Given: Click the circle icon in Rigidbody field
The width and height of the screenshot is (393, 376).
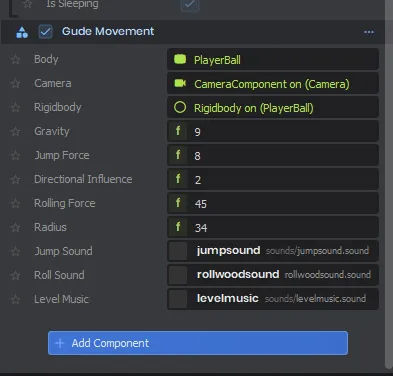Looking at the screenshot, I should [x=180, y=107].
